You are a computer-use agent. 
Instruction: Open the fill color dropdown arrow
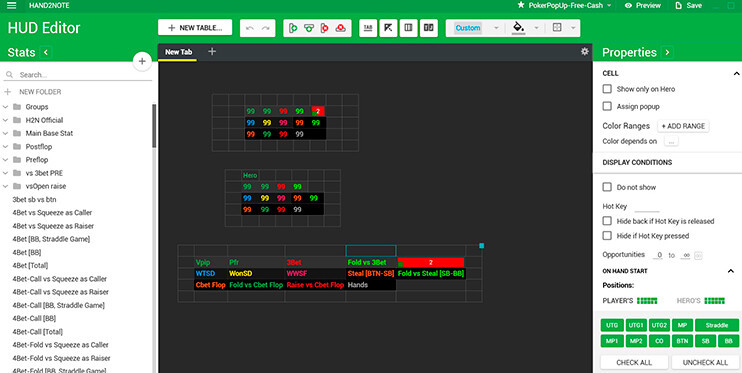(x=536, y=28)
